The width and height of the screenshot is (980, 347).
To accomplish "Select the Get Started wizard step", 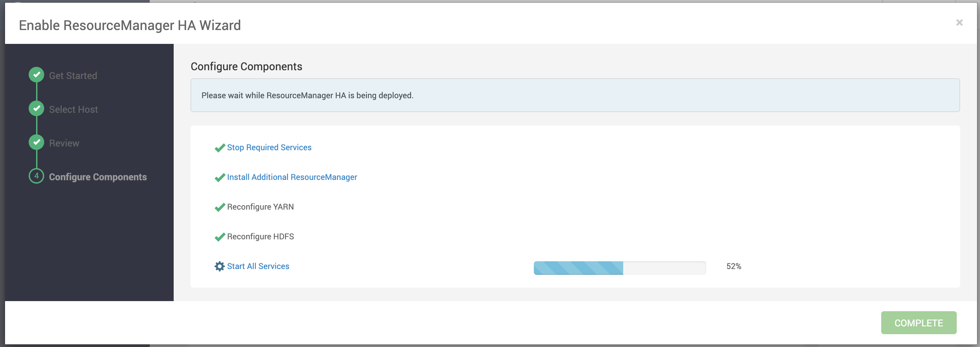I will [73, 75].
